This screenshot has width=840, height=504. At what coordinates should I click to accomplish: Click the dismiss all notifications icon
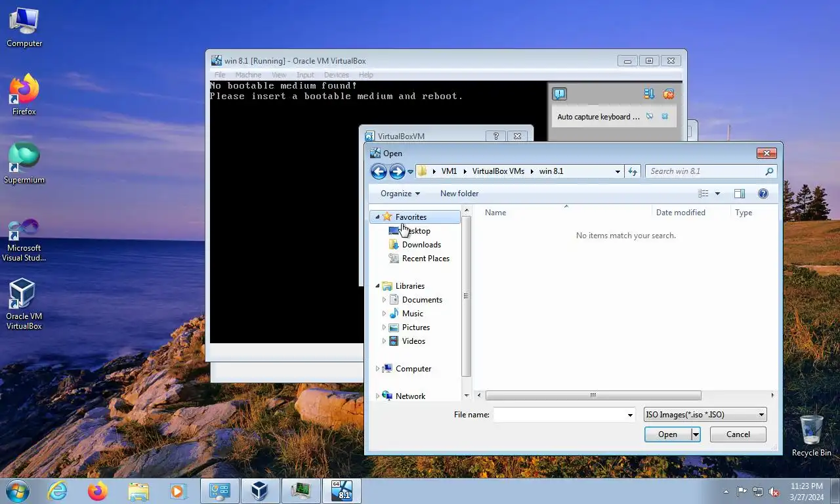point(669,94)
